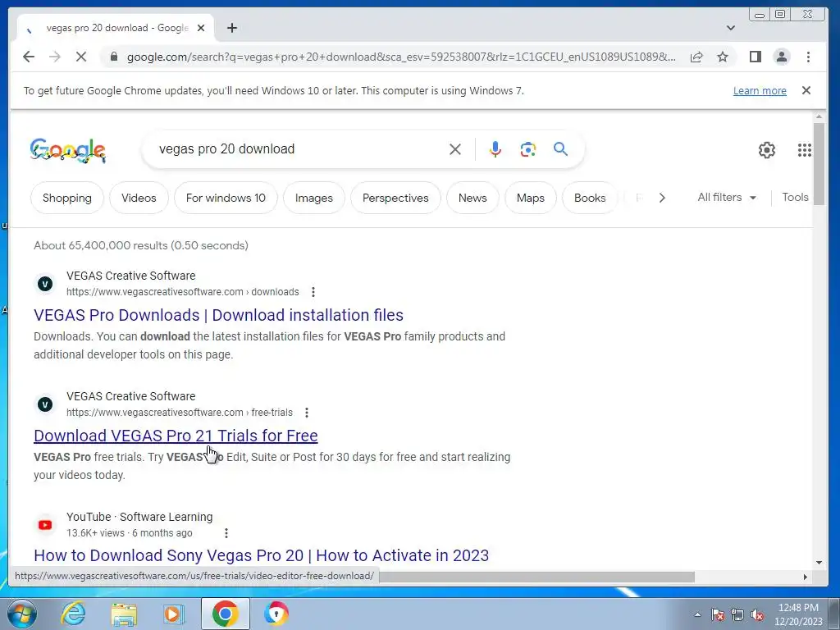Select the Videos filter
This screenshot has width=840, height=630.
[139, 198]
